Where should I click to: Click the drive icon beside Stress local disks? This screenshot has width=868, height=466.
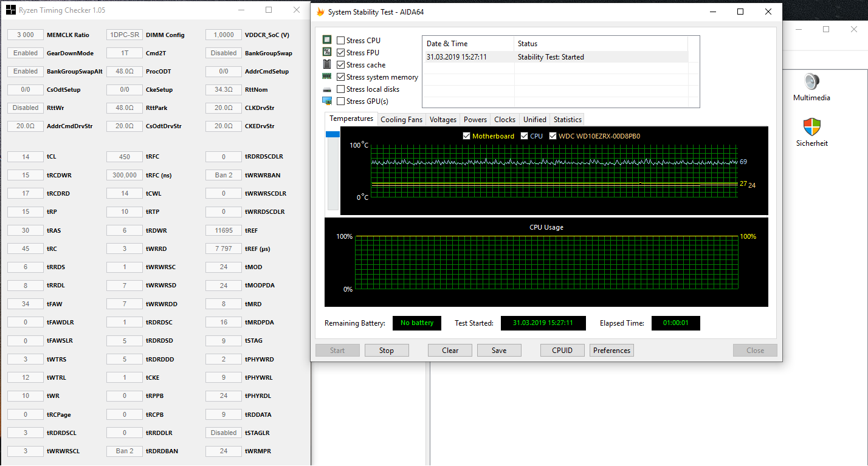[327, 89]
